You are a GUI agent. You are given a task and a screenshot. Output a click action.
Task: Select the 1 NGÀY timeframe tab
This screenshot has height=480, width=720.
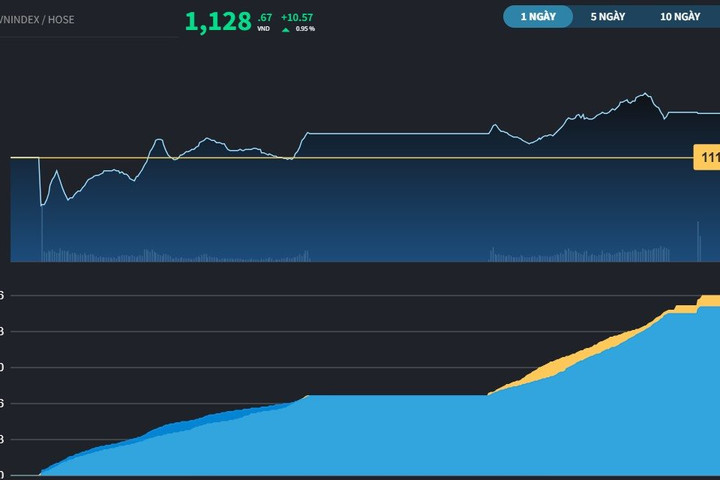click(538, 17)
